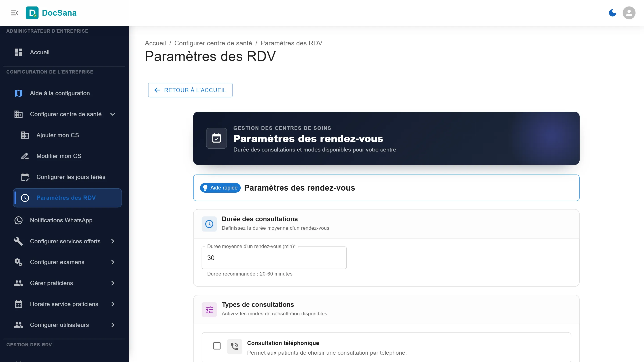
Task: Expand Configurer services offerts chevron
Action: click(x=113, y=241)
